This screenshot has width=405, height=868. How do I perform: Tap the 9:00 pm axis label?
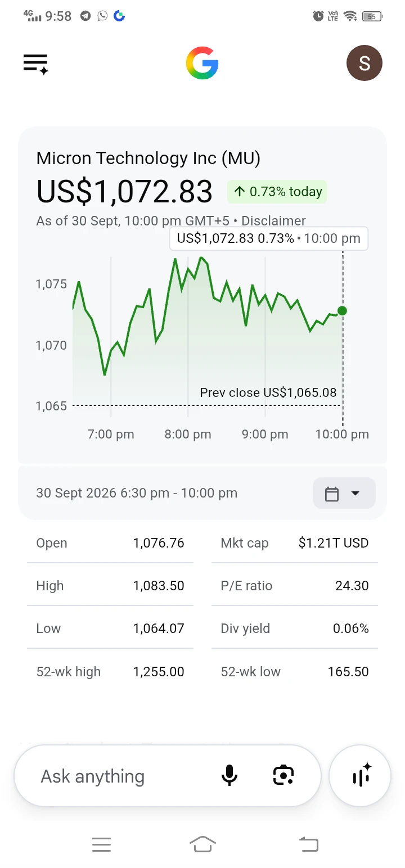click(x=265, y=434)
